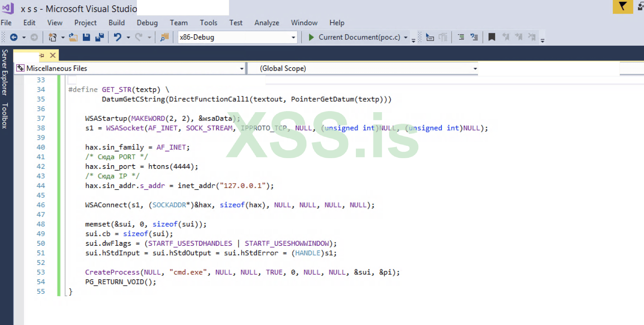Open the Build menu

[x=116, y=22]
